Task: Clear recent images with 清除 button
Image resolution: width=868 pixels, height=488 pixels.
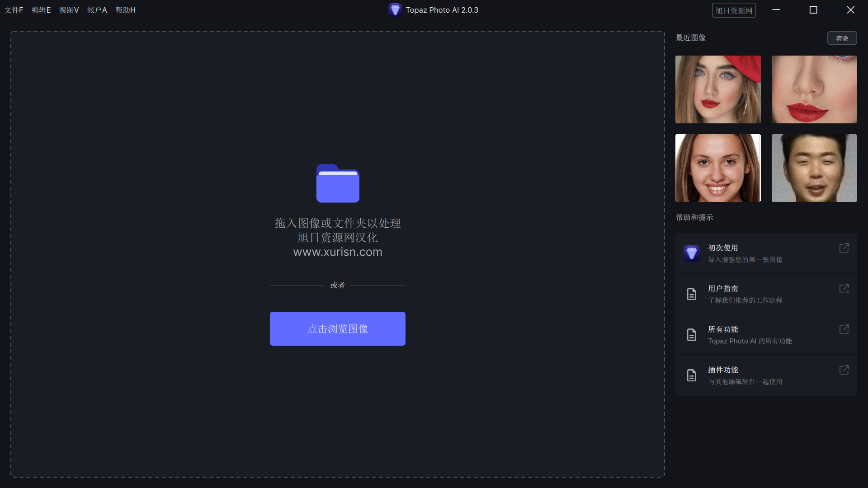Action: click(x=842, y=38)
